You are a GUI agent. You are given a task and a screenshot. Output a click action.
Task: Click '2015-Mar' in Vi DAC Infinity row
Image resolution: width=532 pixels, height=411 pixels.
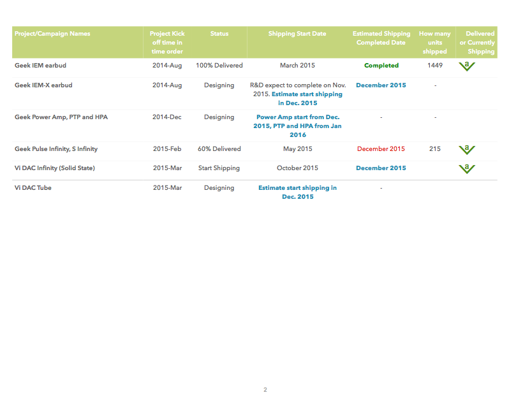coord(167,168)
